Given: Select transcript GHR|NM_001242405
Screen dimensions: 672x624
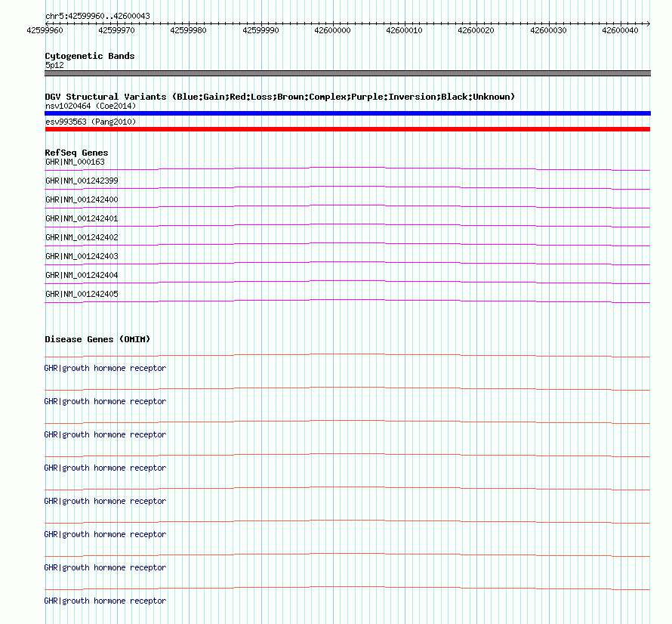Looking at the screenshot, I should [x=82, y=294].
